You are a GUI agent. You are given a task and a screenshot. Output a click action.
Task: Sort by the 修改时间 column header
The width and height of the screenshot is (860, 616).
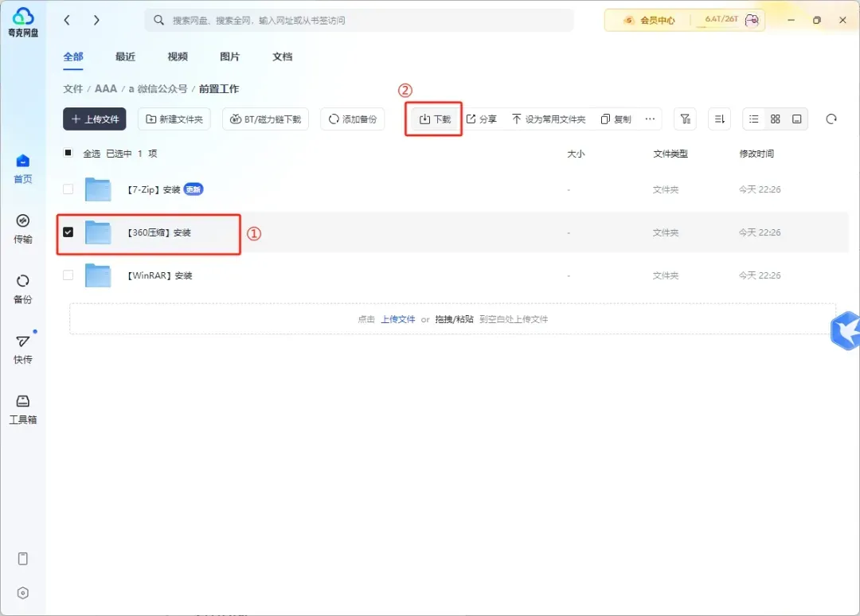[756, 154]
